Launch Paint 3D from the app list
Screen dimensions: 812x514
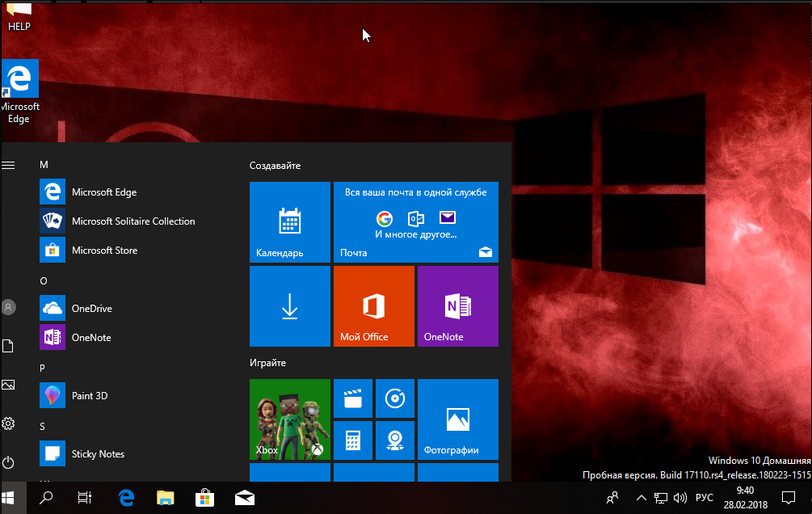pos(89,396)
